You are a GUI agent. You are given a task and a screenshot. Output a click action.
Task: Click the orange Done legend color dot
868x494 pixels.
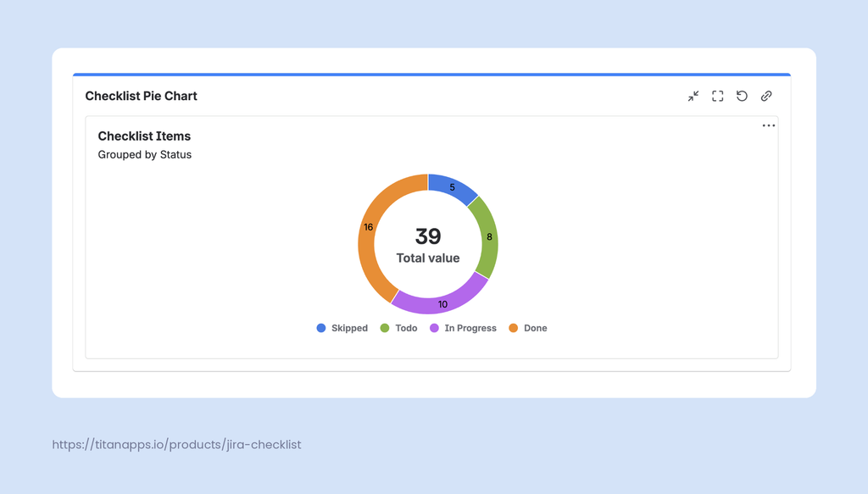513,328
